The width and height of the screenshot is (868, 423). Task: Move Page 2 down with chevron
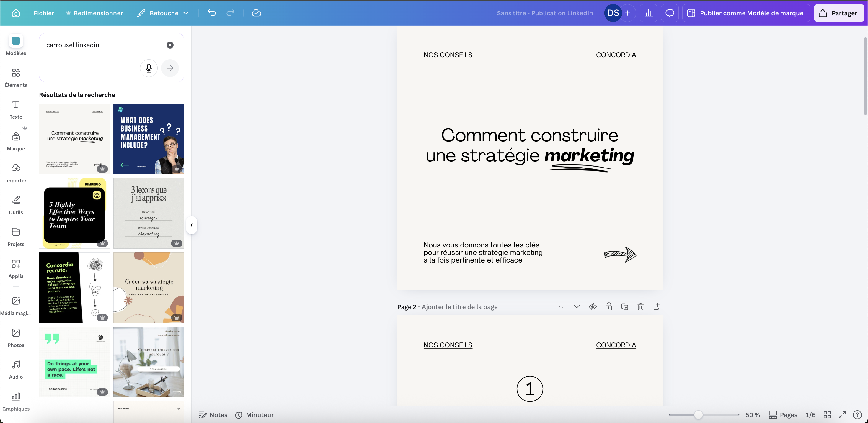[x=577, y=306]
